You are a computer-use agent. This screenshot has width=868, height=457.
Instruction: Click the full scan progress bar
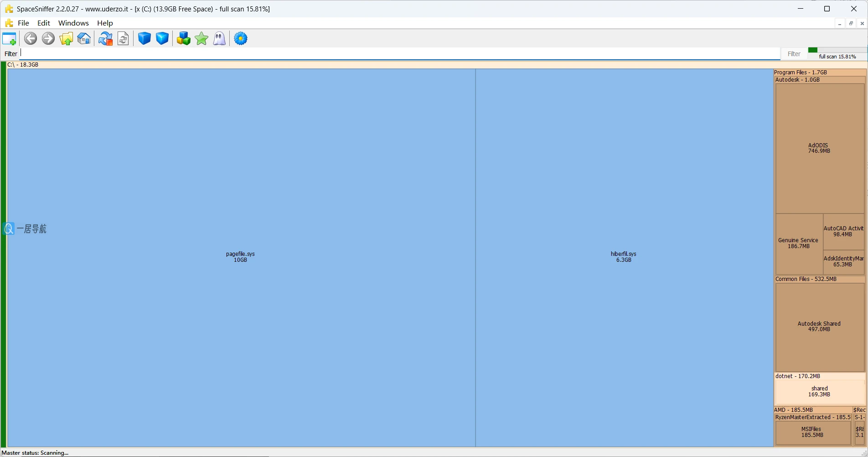[837, 53]
